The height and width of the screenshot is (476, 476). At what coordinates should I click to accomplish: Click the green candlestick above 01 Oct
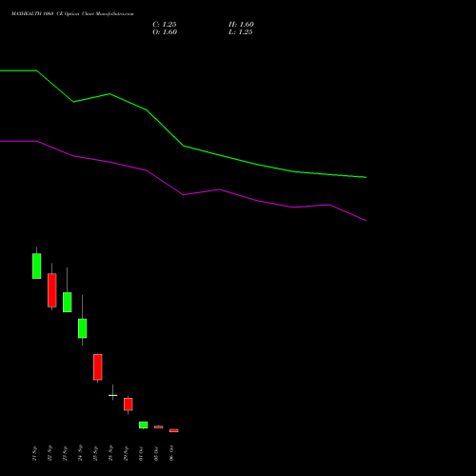pos(144,425)
